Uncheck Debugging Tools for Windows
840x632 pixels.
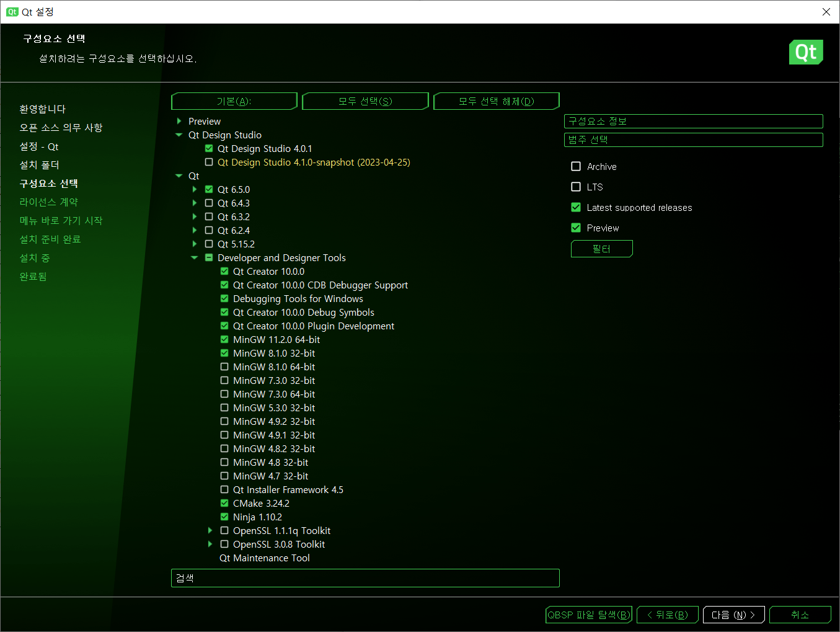224,299
